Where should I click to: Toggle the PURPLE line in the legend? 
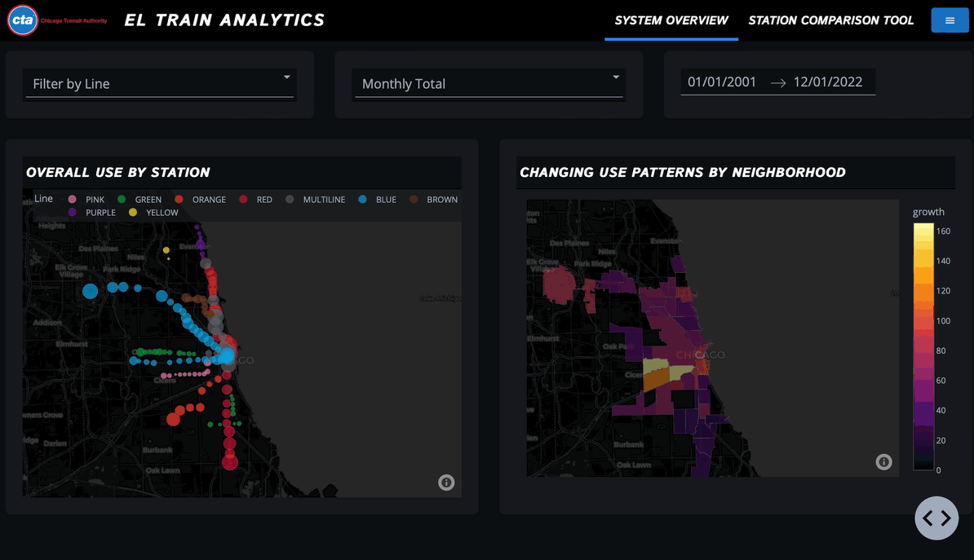pos(74,212)
